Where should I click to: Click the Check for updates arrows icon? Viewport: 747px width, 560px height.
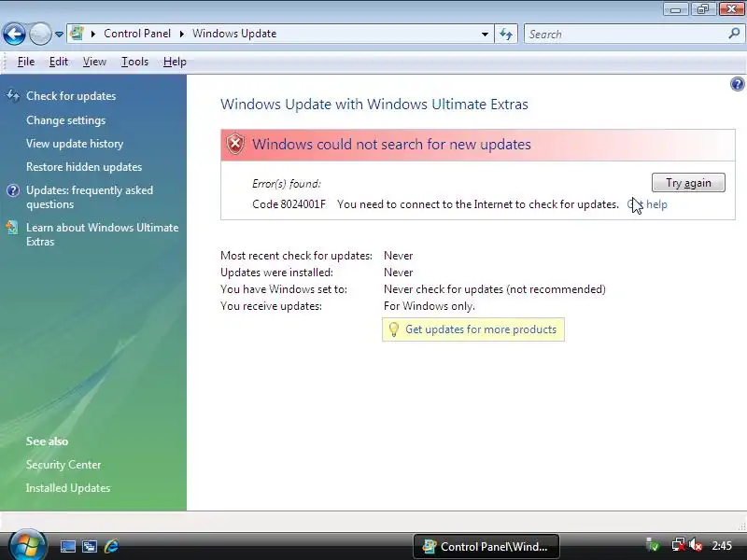[13, 96]
